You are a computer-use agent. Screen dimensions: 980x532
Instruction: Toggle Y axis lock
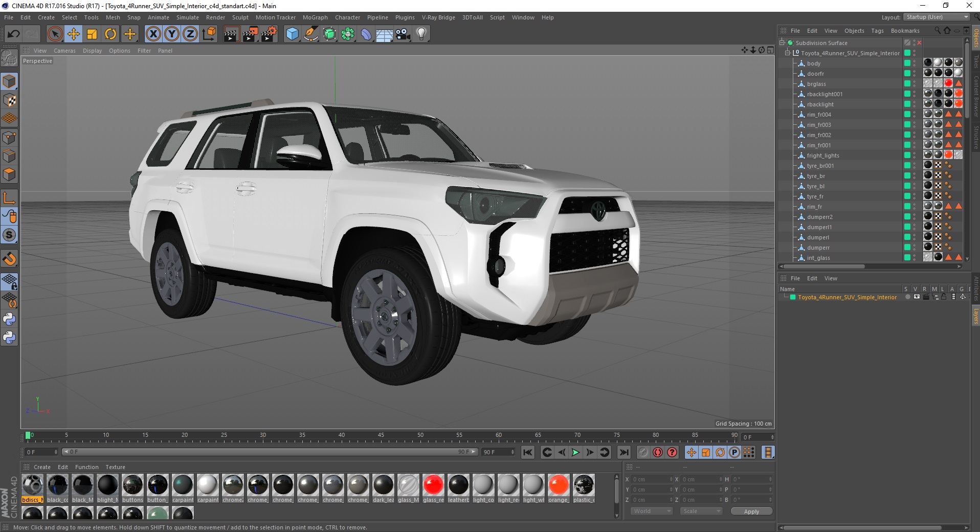(x=172, y=34)
